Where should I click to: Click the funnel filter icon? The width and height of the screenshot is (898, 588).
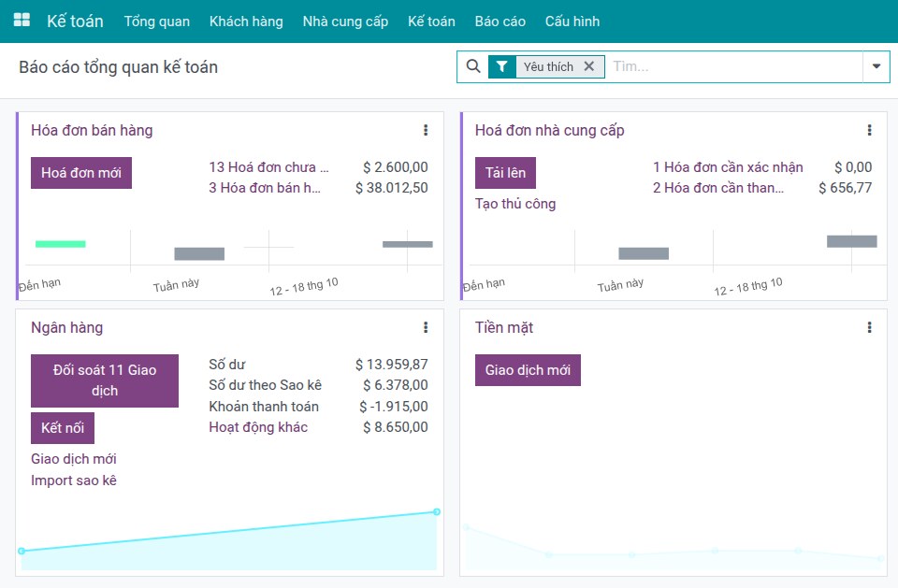click(x=501, y=67)
